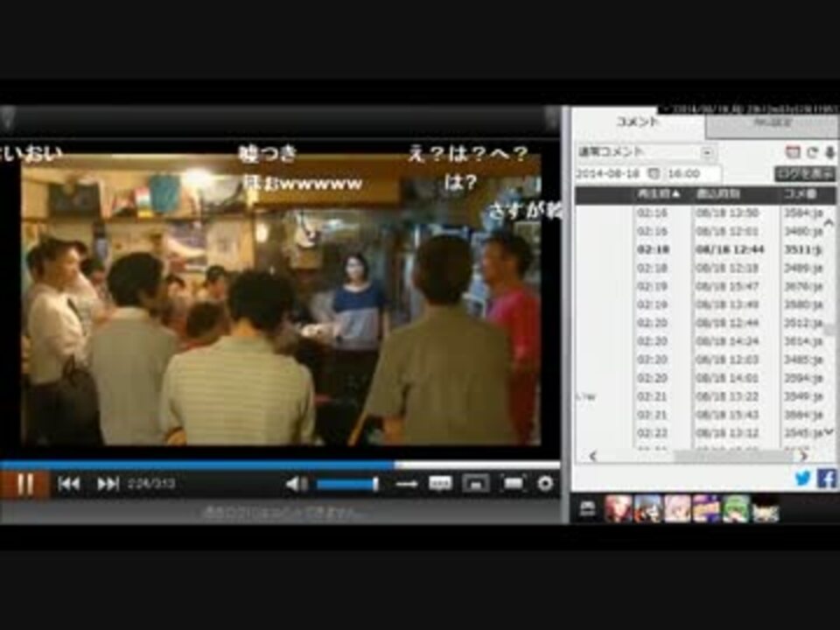Jump to previous video with skip-back button

pyautogui.click(x=69, y=484)
